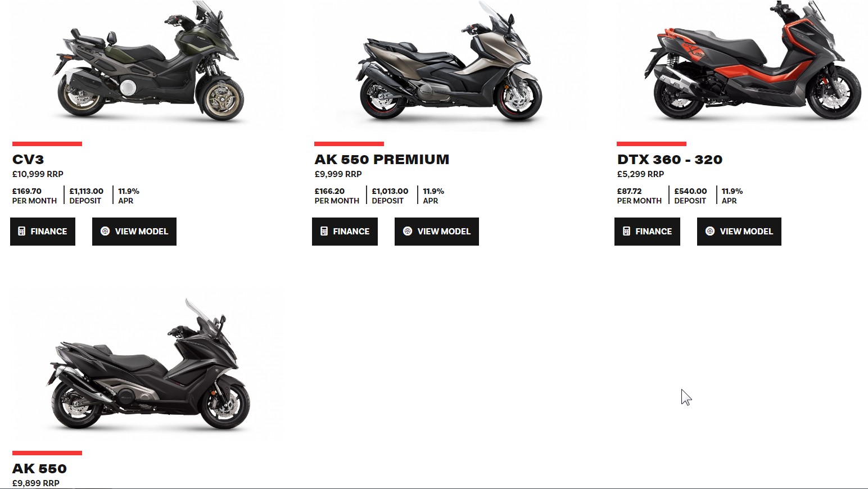The image size is (868, 489).
Task: Click calculator icon on AK 550 Premium Finance
Action: coord(324,231)
